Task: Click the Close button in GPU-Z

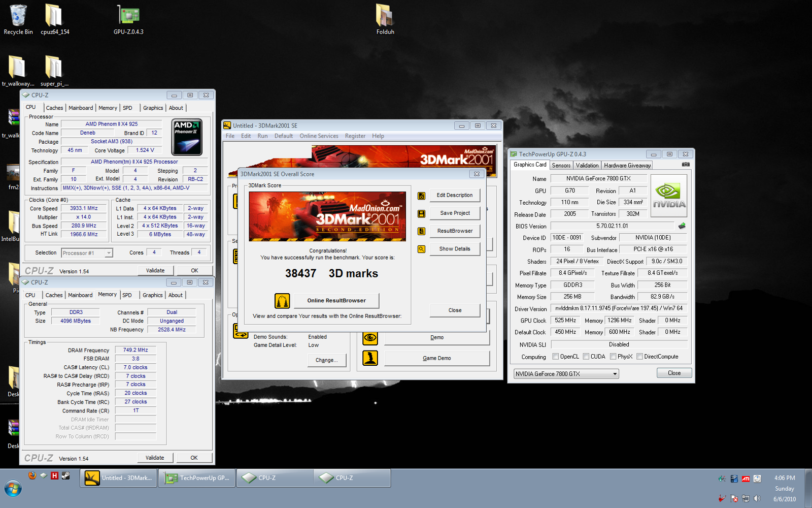Action: pyautogui.click(x=674, y=373)
